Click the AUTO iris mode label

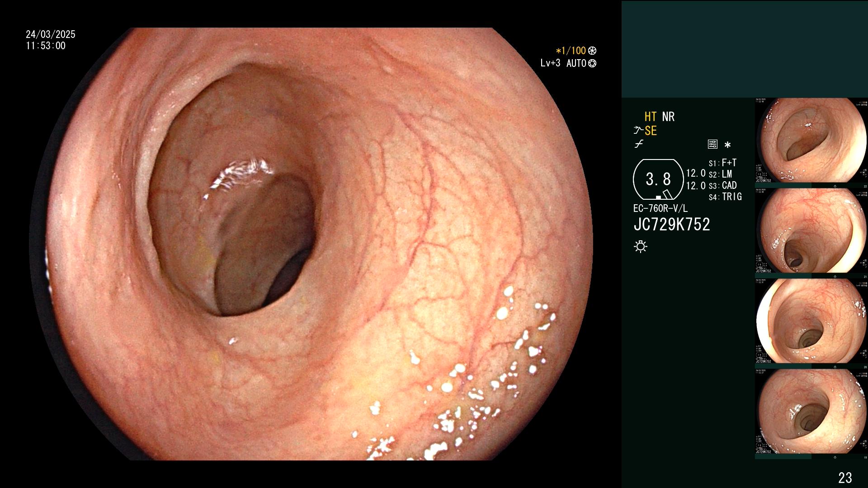(x=576, y=63)
